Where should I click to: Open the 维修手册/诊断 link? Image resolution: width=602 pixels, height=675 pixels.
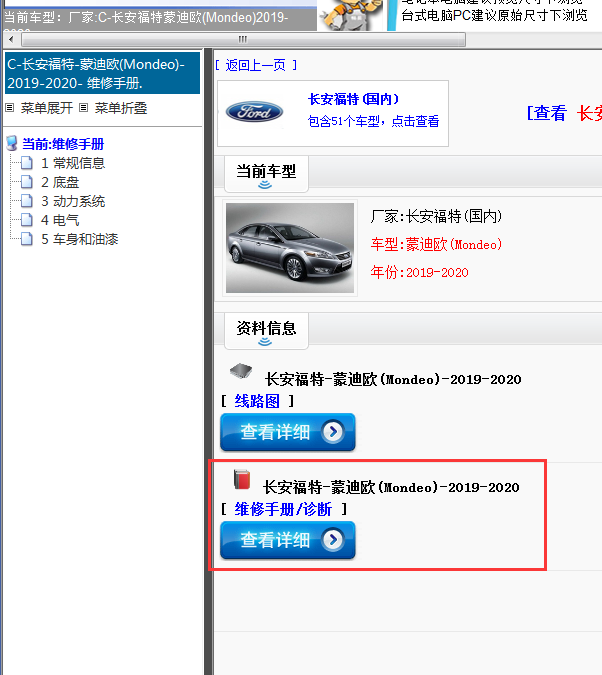[x=283, y=509]
